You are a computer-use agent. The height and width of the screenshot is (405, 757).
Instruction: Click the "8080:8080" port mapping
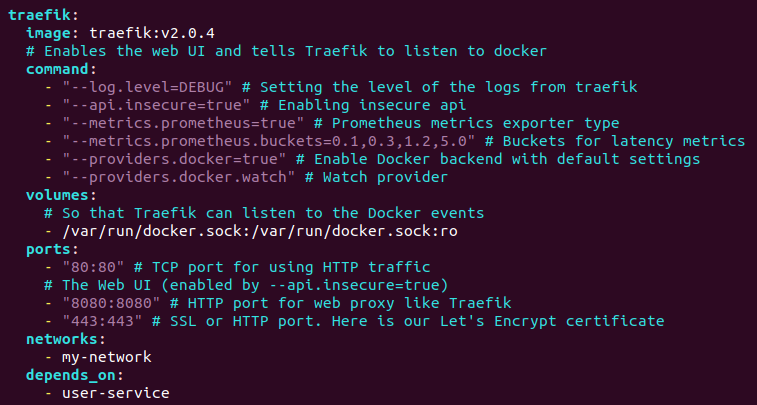click(112, 303)
